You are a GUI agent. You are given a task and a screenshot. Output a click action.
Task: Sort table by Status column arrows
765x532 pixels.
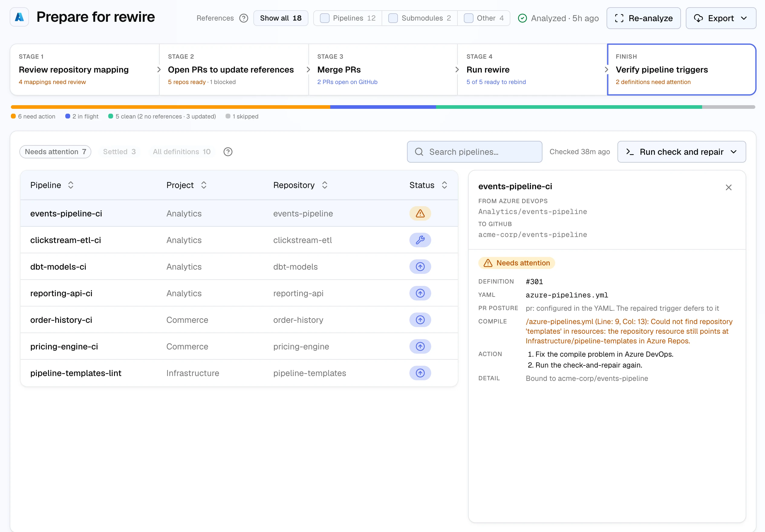coord(444,185)
